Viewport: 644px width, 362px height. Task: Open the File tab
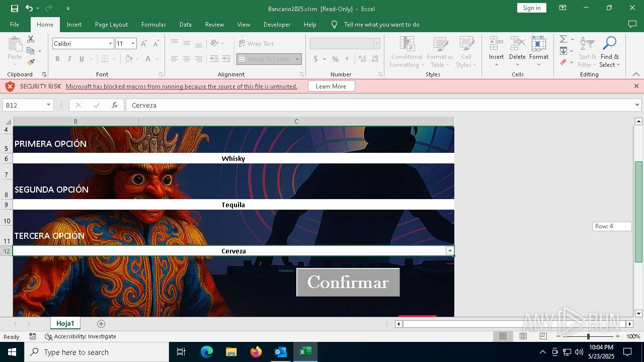[x=15, y=25]
